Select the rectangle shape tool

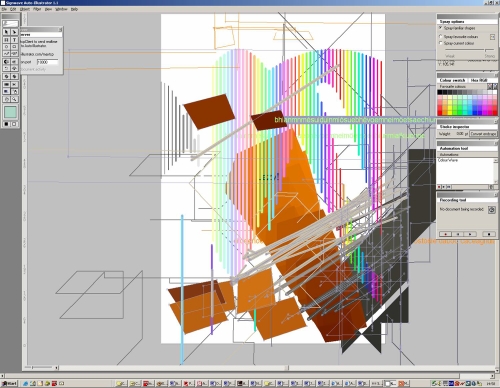tap(14, 47)
